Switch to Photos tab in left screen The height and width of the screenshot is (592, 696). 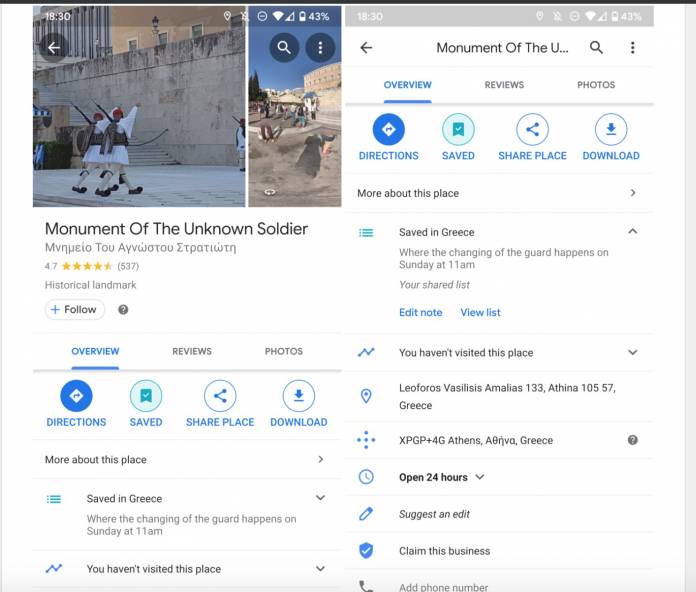284,351
